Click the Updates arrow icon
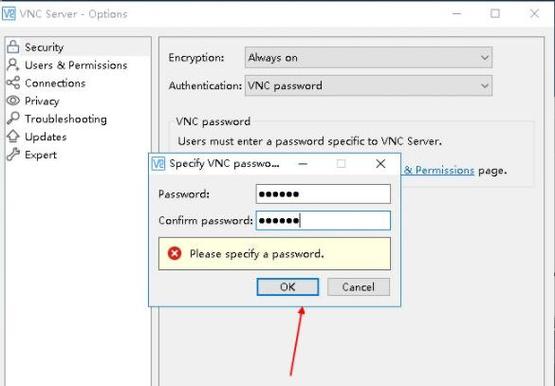Image resolution: width=555 pixels, height=386 pixels. [x=13, y=137]
